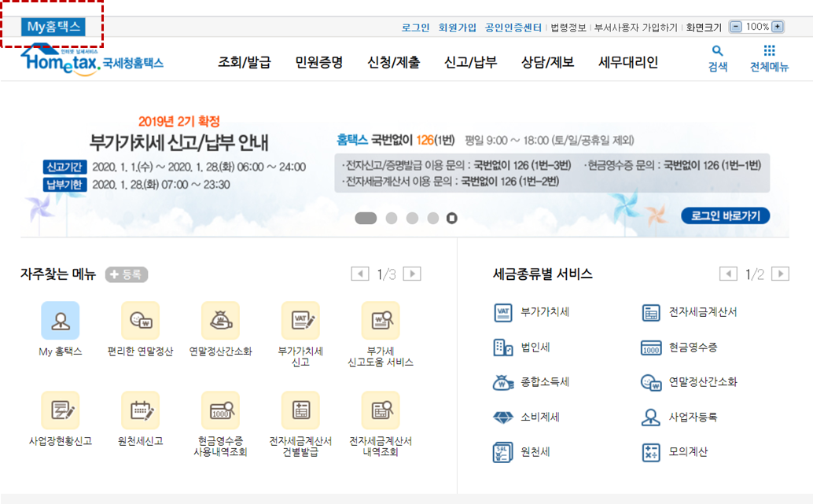Image resolution: width=813 pixels, height=504 pixels.
Task: Open the 원천세신고 icon
Action: (140, 410)
